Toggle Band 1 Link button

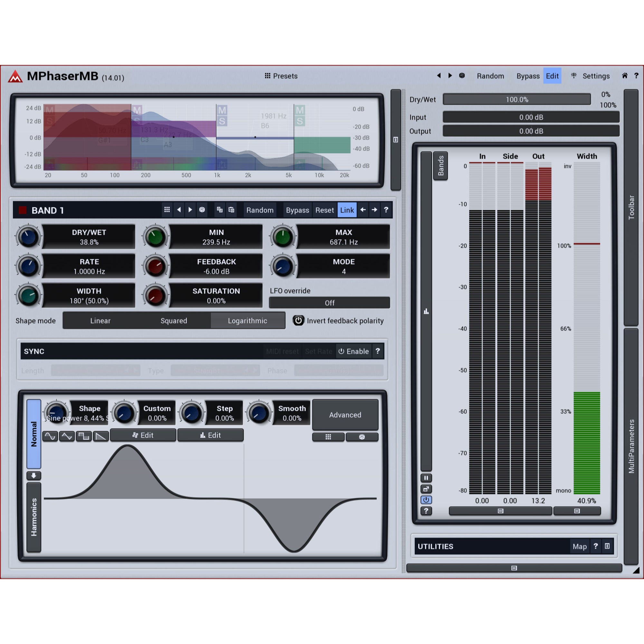pos(347,210)
